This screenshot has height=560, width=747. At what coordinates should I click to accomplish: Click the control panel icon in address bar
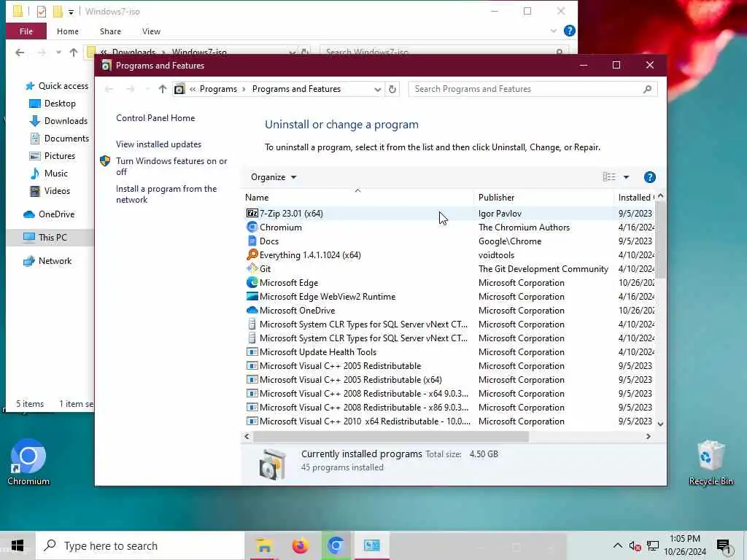coord(179,89)
